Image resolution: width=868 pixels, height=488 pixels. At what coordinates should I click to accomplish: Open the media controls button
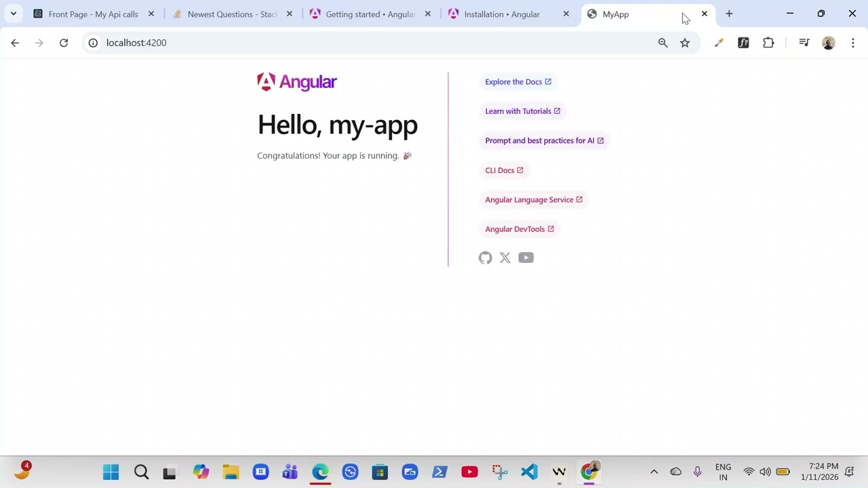pyautogui.click(x=804, y=43)
